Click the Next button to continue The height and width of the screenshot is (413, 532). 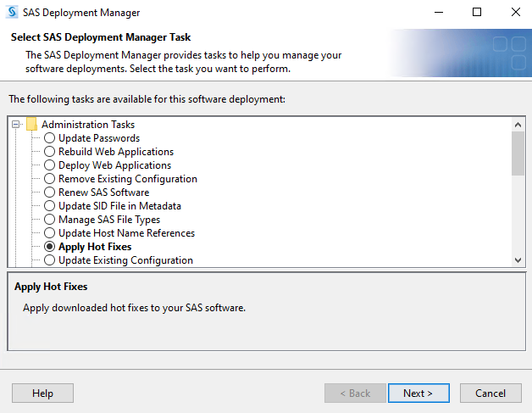[418, 393]
